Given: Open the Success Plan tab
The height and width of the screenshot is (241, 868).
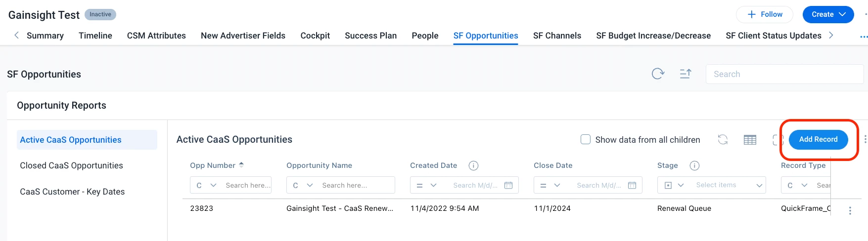Looking at the screenshot, I should [371, 36].
